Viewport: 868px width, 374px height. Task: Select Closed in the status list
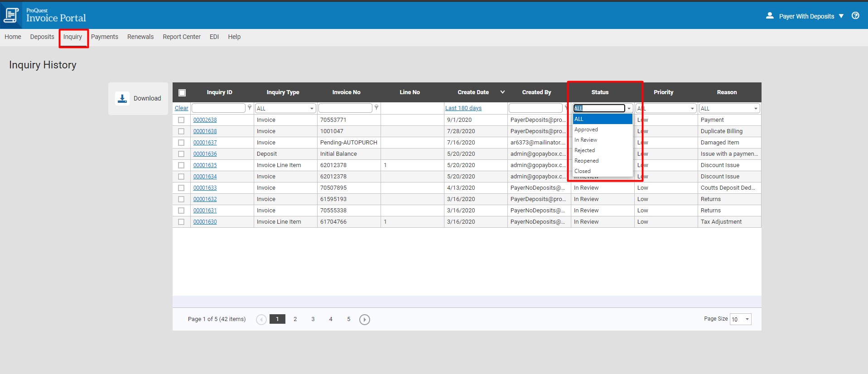603,171
